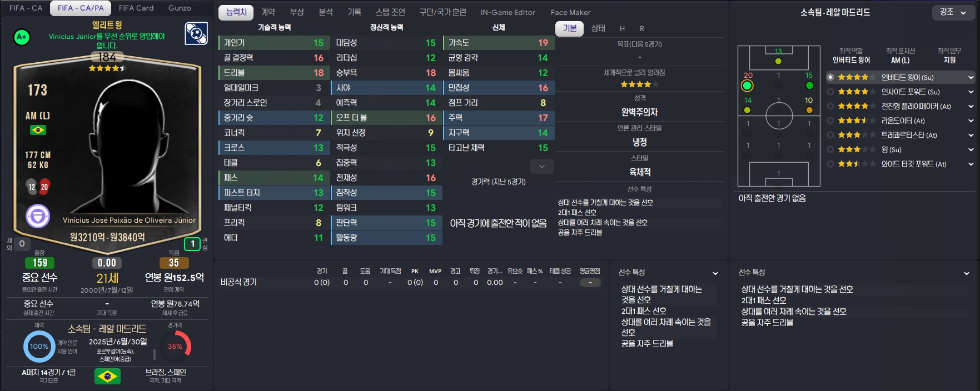The height and width of the screenshot is (391, 980).
Task: Select the left attacking midfield position dot (20)
Action: point(747,86)
